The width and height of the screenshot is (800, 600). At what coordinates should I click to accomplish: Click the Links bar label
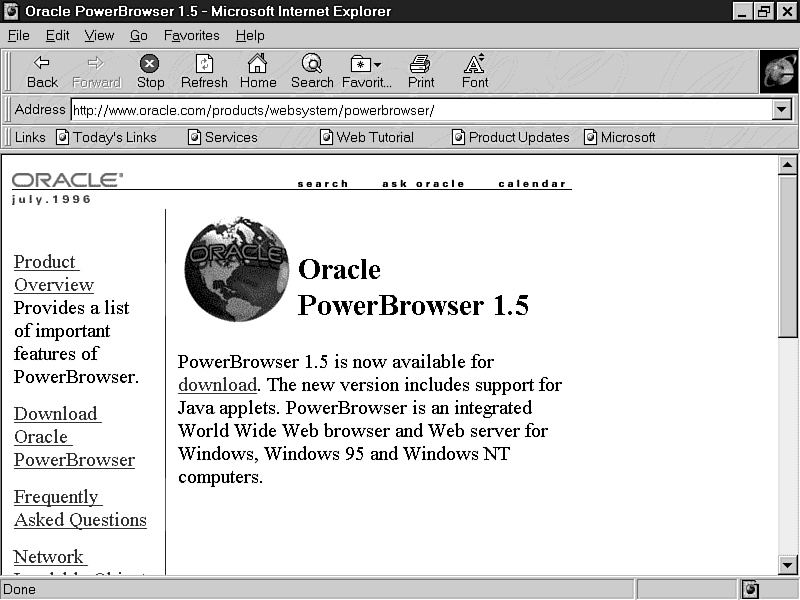pos(30,137)
